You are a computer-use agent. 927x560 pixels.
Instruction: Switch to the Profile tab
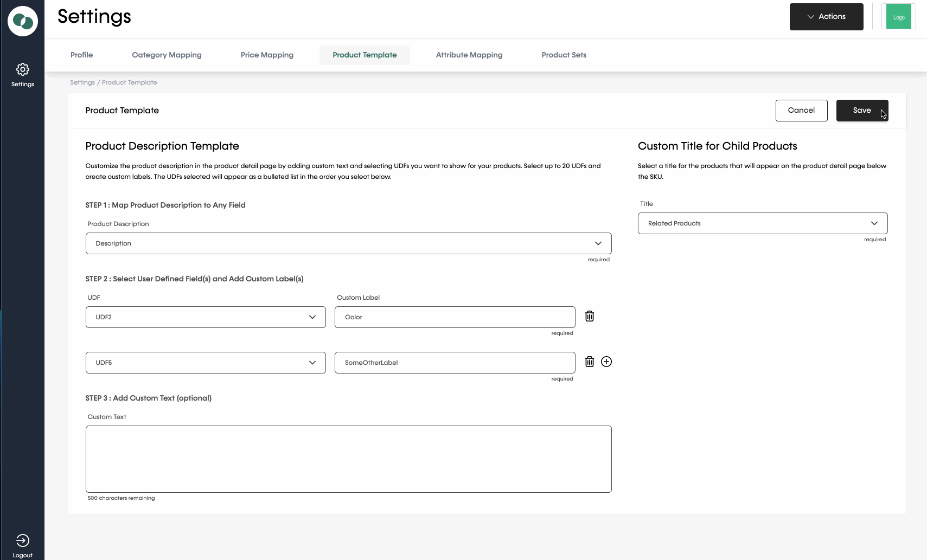click(x=81, y=55)
